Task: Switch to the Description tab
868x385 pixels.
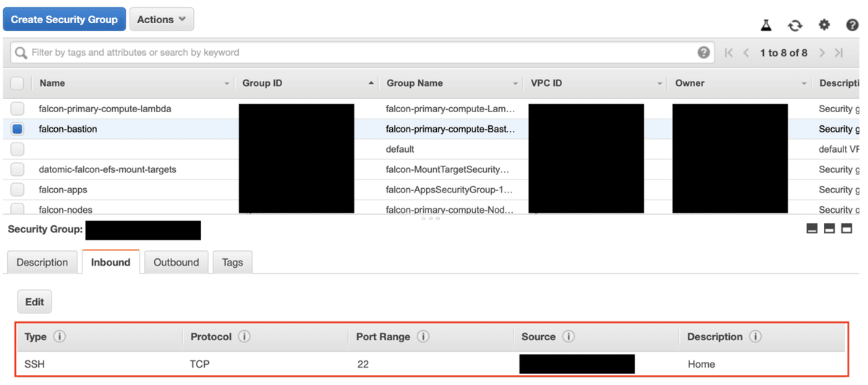Action: click(42, 262)
